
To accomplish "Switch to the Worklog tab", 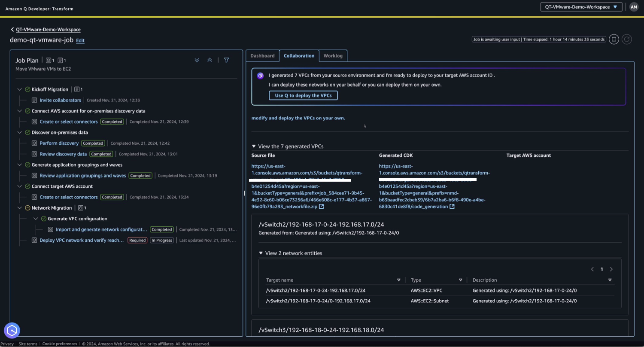I will point(333,55).
